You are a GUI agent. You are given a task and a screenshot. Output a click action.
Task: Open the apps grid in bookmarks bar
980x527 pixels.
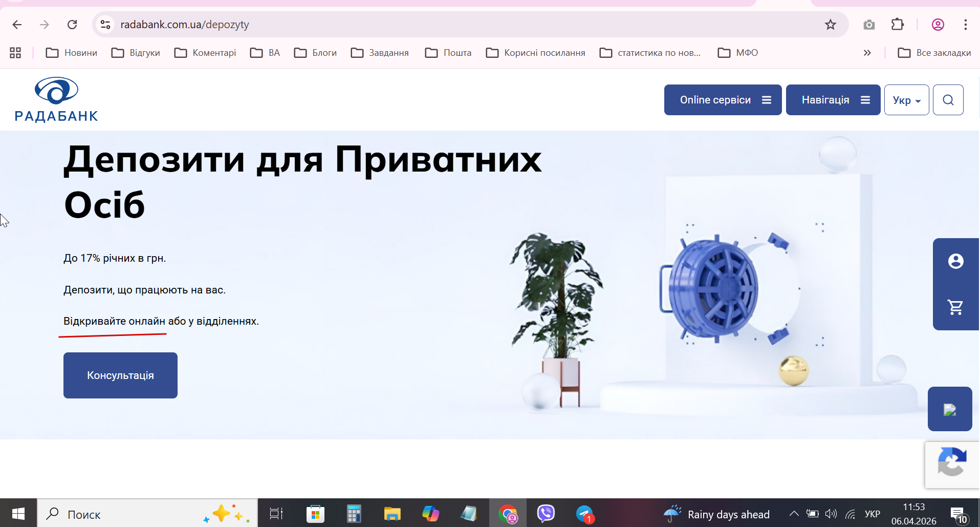pyautogui.click(x=15, y=53)
